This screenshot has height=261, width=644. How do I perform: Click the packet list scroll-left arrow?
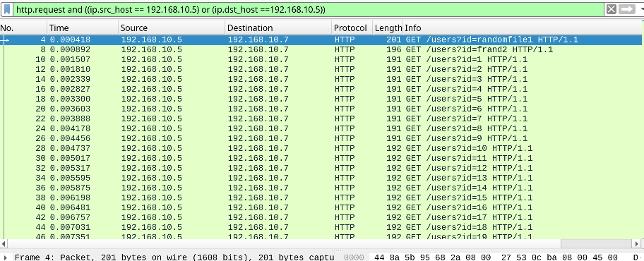point(4,244)
